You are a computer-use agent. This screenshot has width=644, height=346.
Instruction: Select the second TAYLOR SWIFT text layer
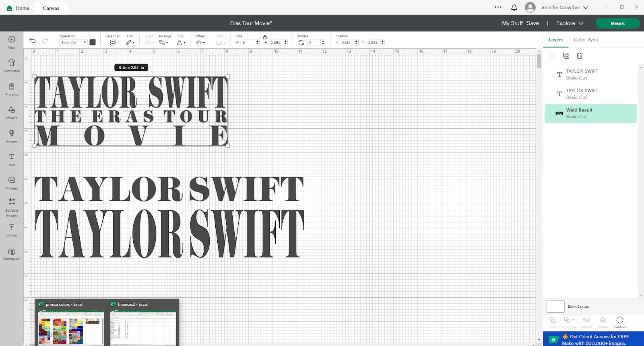click(x=590, y=94)
